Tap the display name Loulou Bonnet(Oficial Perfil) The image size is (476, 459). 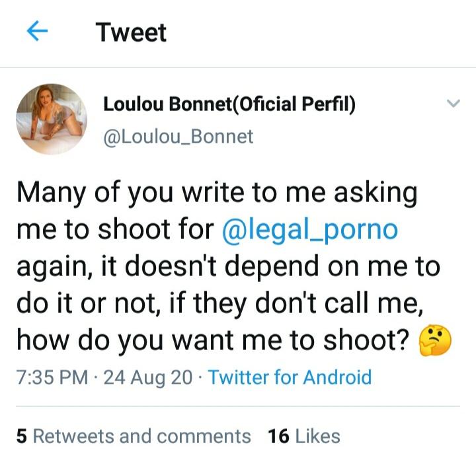tap(229, 104)
